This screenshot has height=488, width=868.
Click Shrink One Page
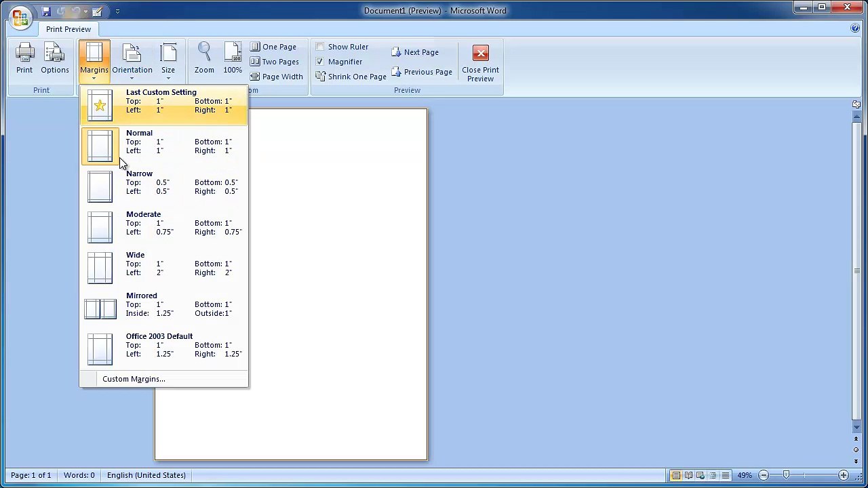tap(351, 77)
